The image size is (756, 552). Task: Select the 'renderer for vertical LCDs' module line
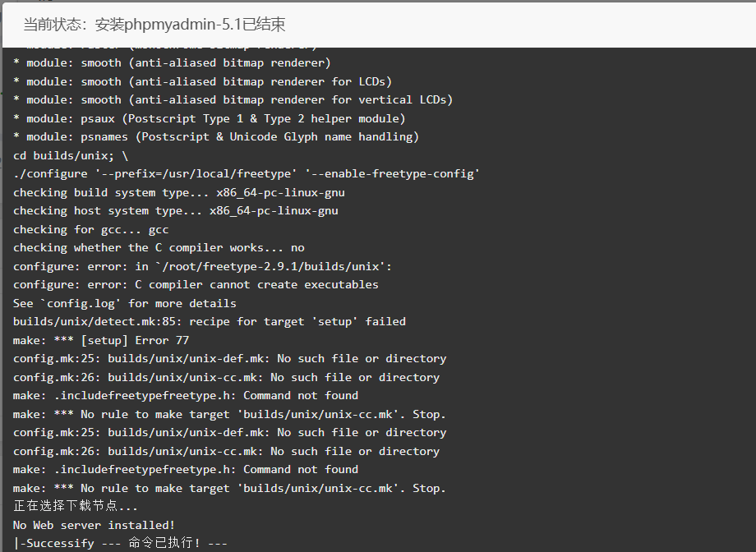pyautogui.click(x=233, y=99)
